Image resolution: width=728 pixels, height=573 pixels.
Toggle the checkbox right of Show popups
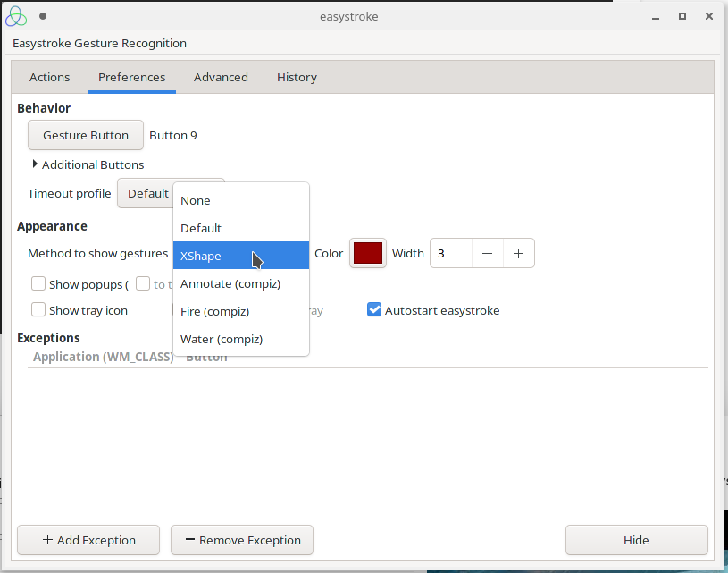click(x=143, y=283)
